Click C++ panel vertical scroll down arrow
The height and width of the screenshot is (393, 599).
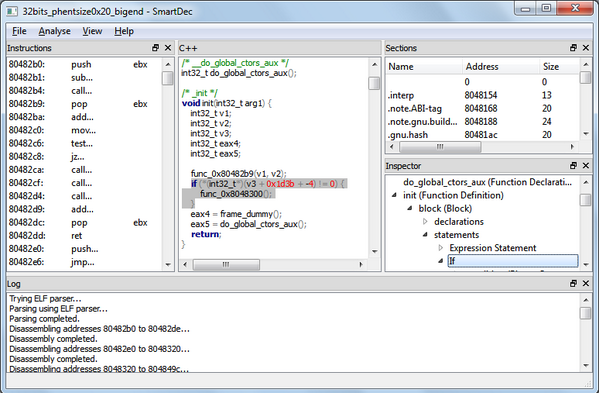coord(374,251)
